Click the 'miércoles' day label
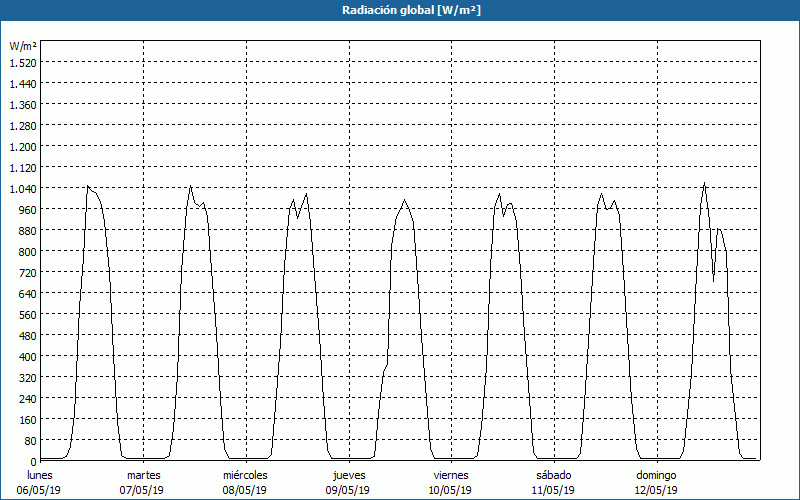This screenshot has height=500, width=800. (245, 475)
